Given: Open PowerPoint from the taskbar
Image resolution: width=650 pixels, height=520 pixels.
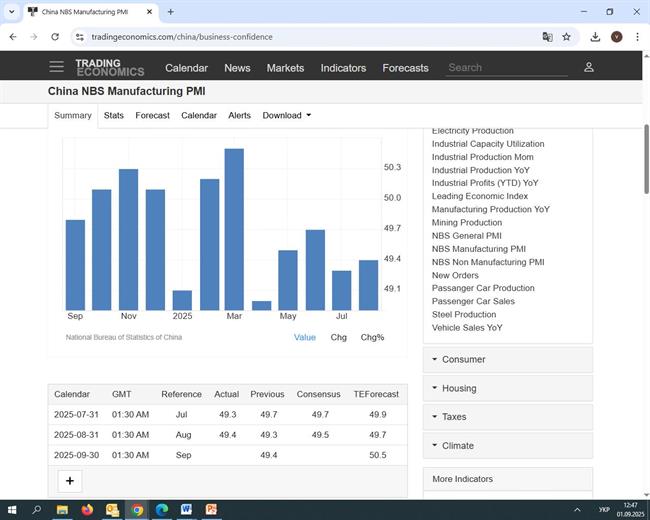Looking at the screenshot, I should point(211,510).
